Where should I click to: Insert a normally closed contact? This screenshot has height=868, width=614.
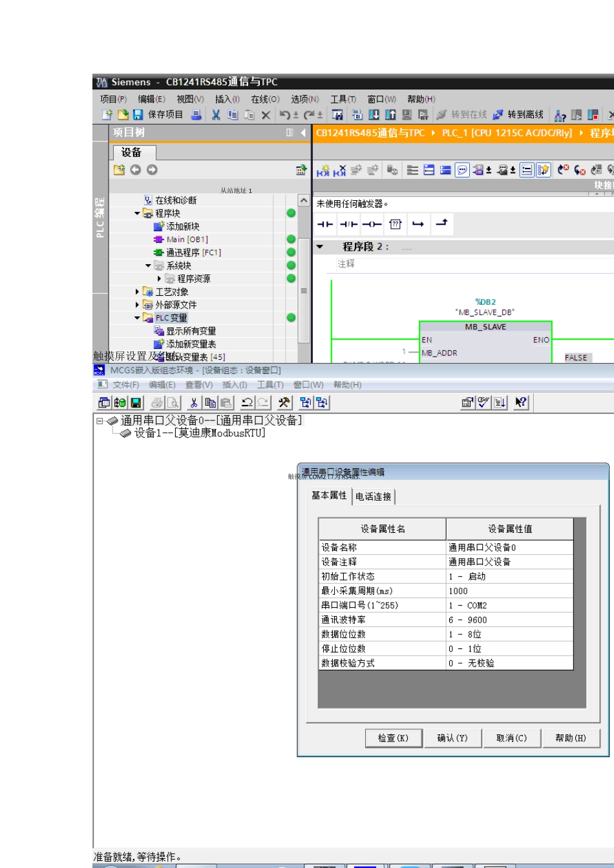click(x=348, y=224)
